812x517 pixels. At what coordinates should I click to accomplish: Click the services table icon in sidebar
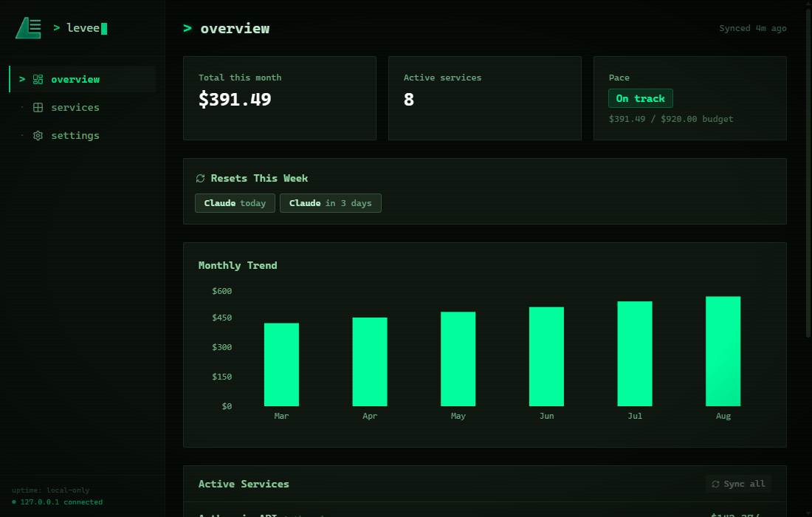tap(38, 107)
